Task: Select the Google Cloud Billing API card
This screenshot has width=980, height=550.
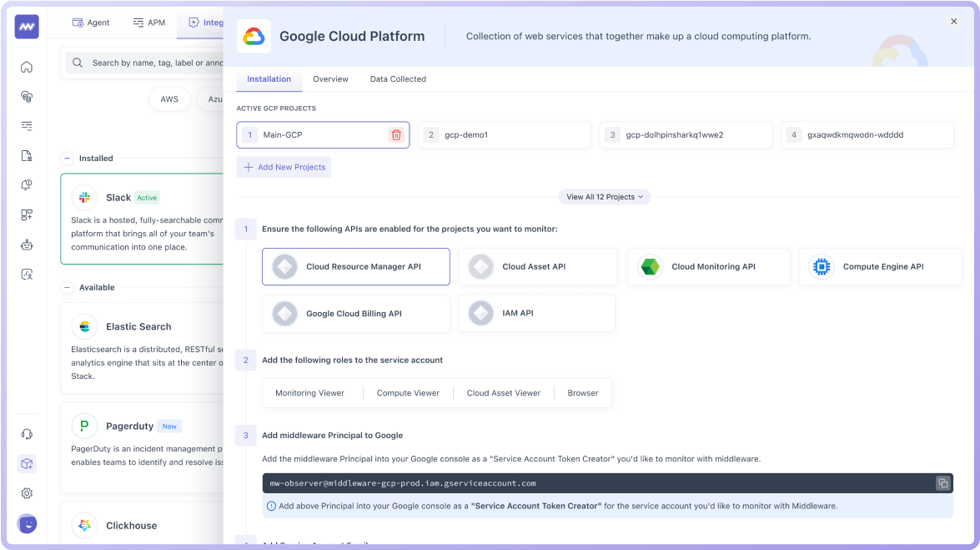Action: [x=355, y=314]
